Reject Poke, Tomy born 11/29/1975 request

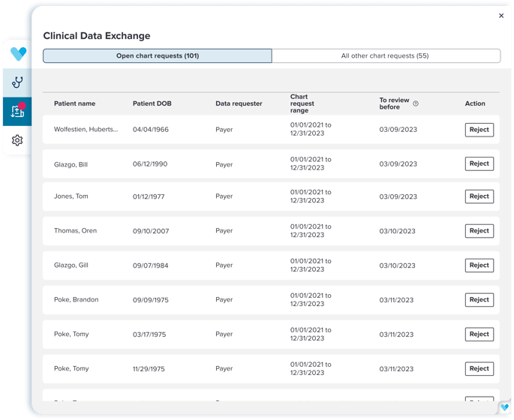click(x=479, y=369)
